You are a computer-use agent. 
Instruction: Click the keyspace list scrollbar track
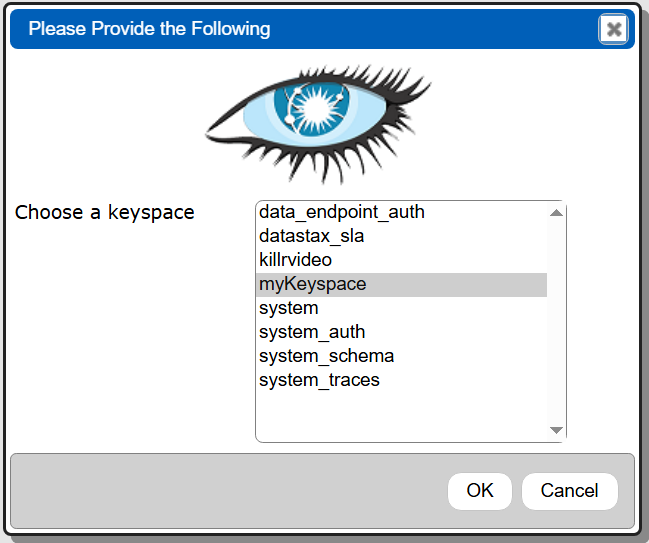[556, 321]
